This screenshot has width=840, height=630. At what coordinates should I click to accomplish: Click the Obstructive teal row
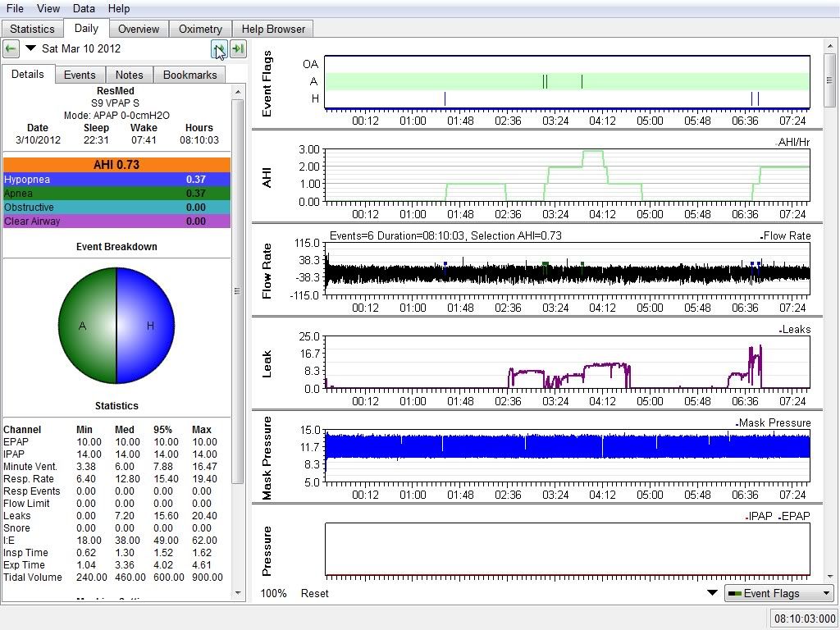click(x=116, y=207)
